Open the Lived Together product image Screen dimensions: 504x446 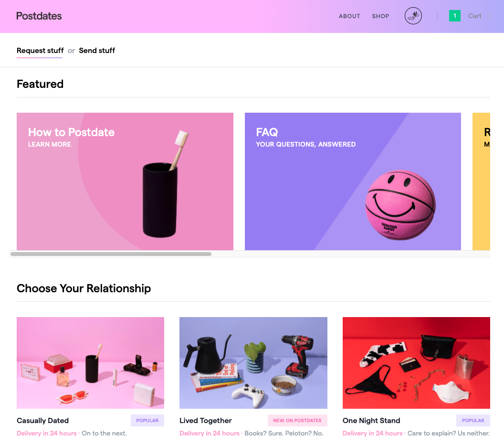click(253, 363)
